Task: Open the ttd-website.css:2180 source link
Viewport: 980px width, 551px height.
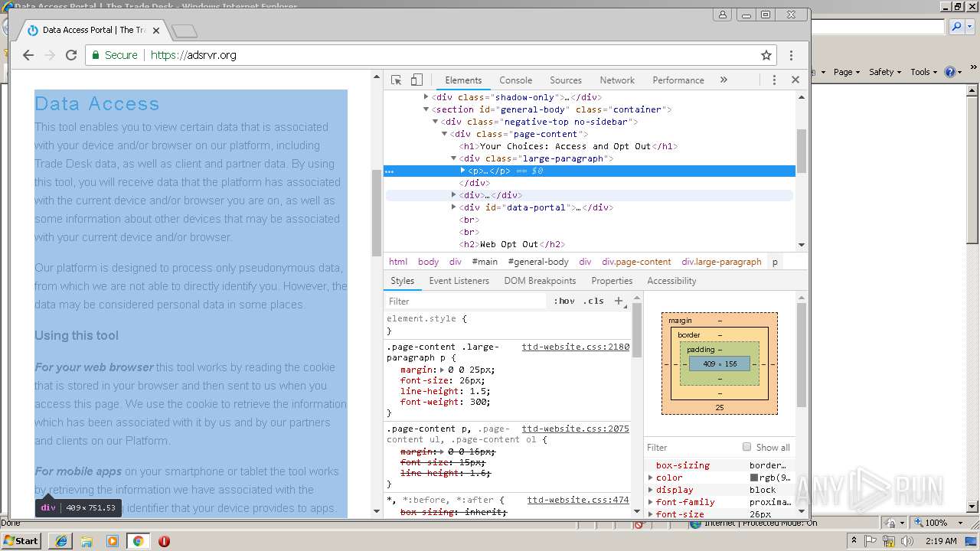Action: pos(576,347)
